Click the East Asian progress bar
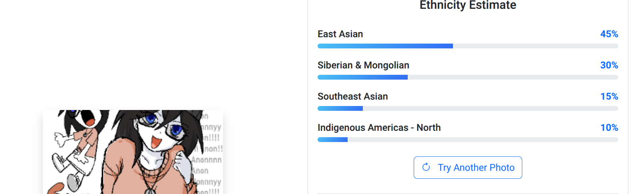Image resolution: width=644 pixels, height=194 pixels. (x=467, y=46)
